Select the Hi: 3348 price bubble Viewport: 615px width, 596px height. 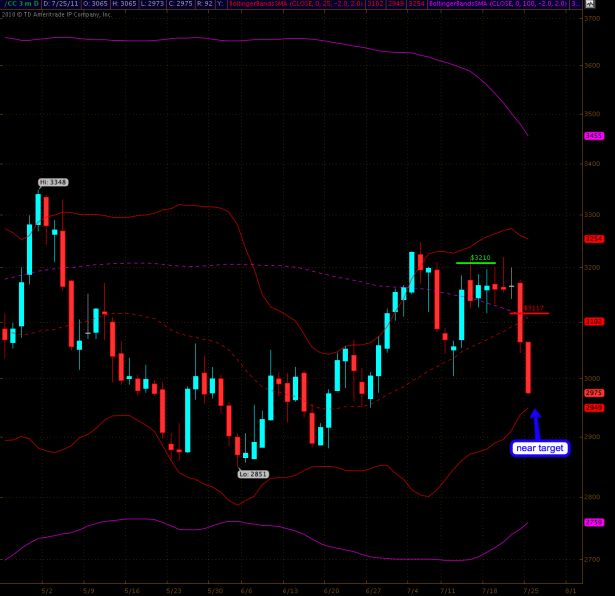[x=52, y=182]
